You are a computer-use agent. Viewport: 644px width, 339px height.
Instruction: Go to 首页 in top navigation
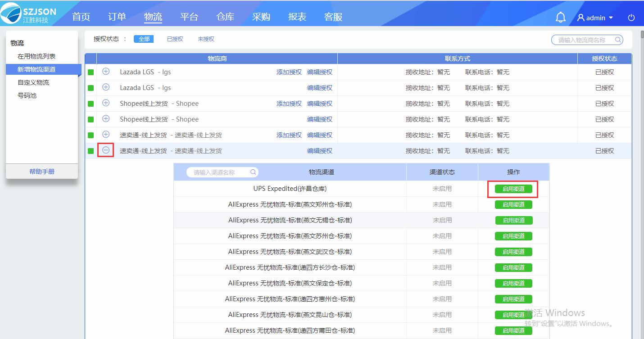tap(81, 17)
